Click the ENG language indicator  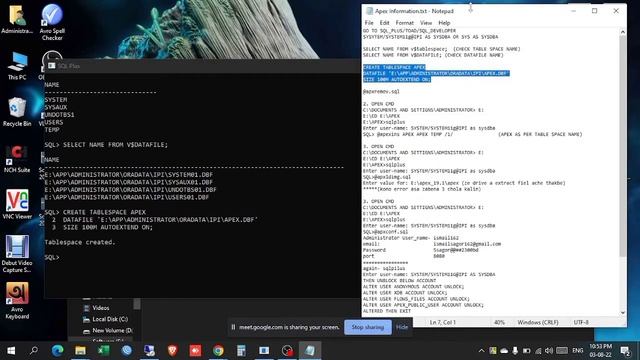[x=578, y=351]
